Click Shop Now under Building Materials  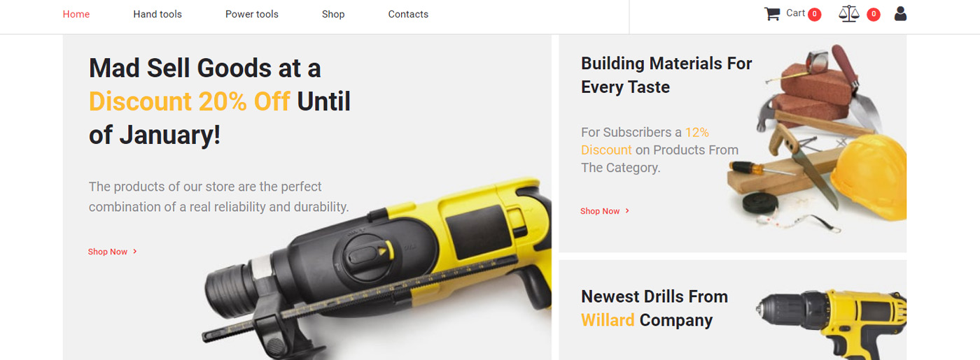tap(600, 211)
